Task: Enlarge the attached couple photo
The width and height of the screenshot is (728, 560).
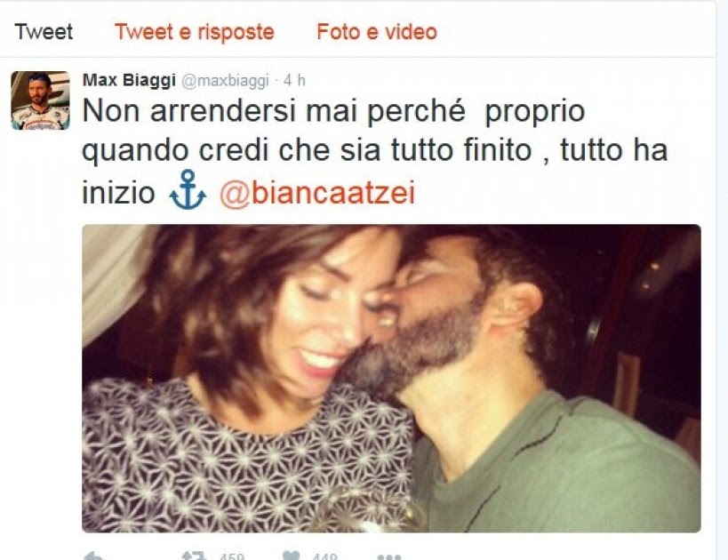Action: point(391,379)
